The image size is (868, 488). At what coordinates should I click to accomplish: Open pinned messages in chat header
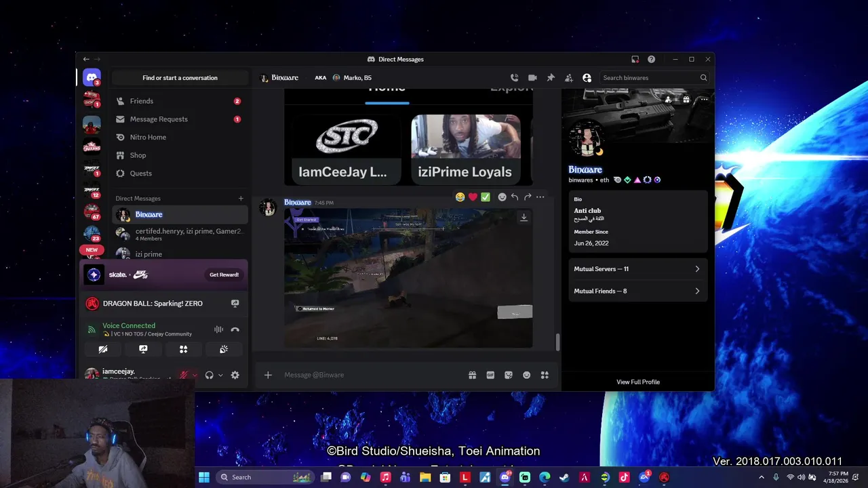tap(551, 78)
